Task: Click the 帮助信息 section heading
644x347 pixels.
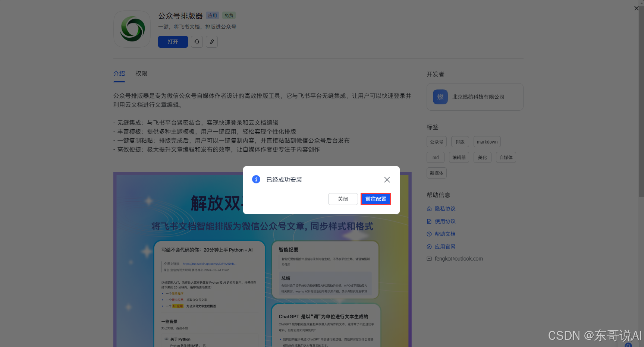Action: tap(439, 195)
